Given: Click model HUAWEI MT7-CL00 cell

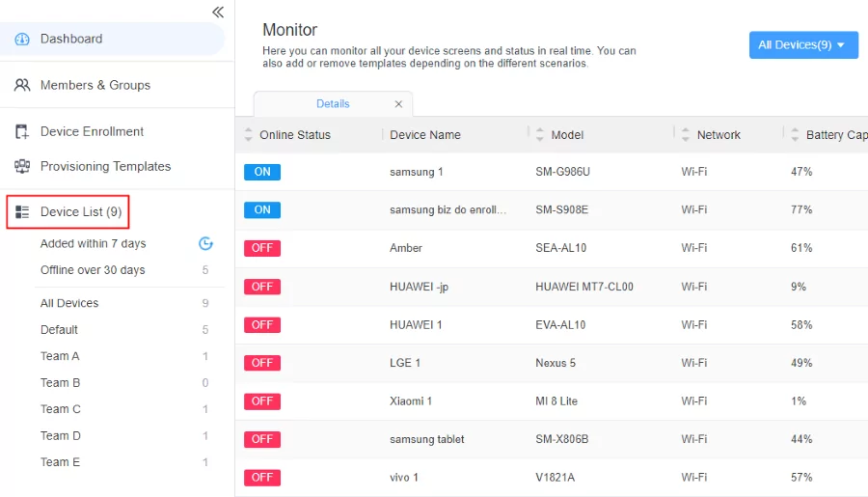Looking at the screenshot, I should (x=584, y=287).
